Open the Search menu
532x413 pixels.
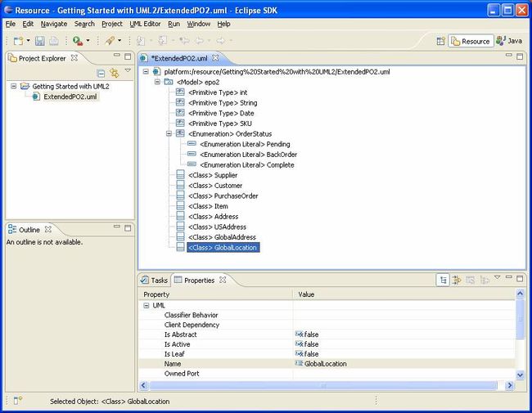click(84, 24)
